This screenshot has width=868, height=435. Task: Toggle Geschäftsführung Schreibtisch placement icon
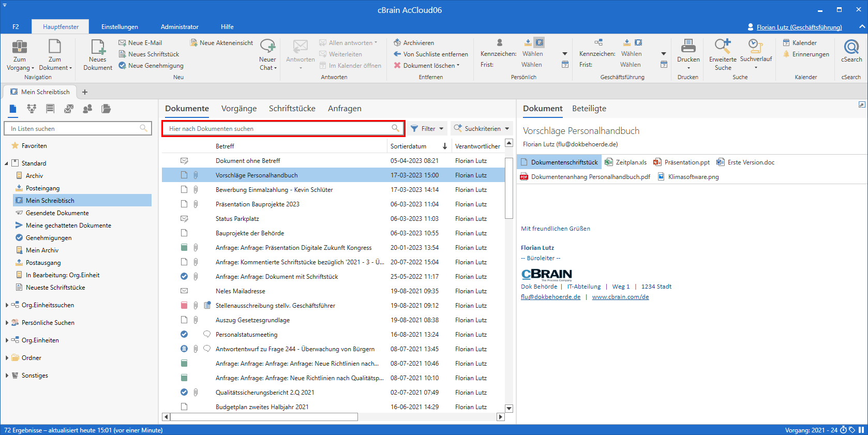(638, 42)
